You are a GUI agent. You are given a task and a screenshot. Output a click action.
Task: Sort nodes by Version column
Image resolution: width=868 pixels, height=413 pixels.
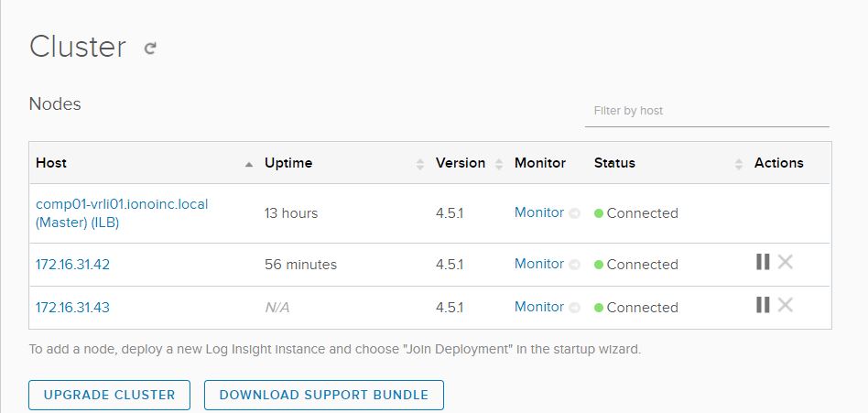pyautogui.click(x=499, y=164)
